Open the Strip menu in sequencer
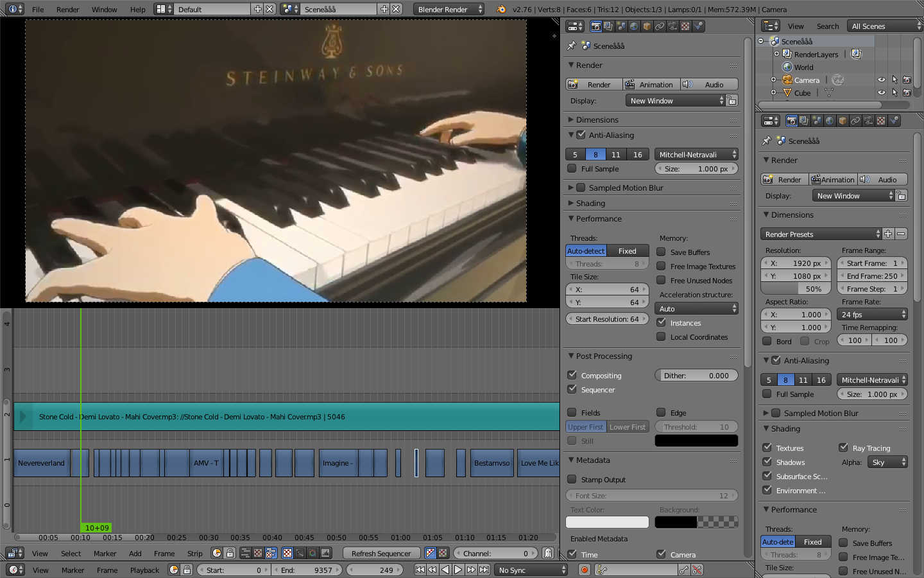924x578 pixels. [194, 553]
